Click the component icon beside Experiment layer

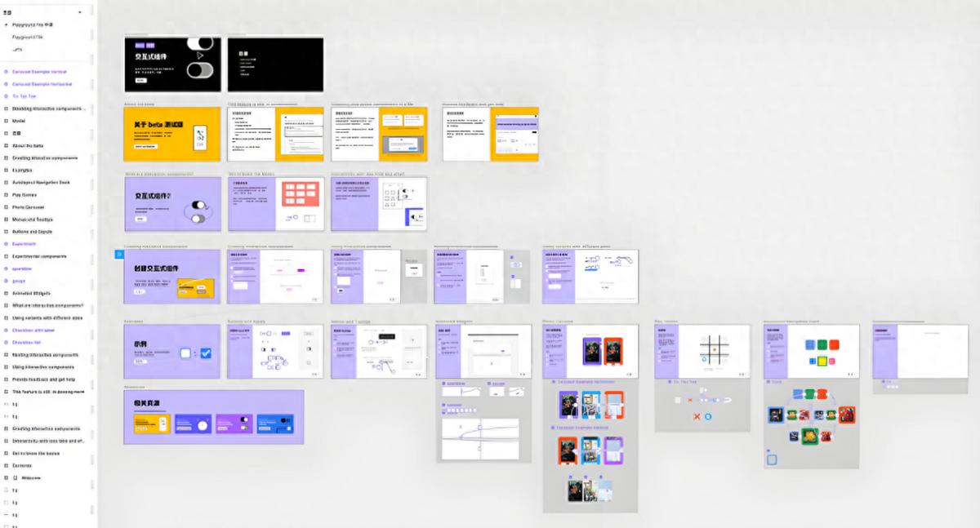point(7,244)
